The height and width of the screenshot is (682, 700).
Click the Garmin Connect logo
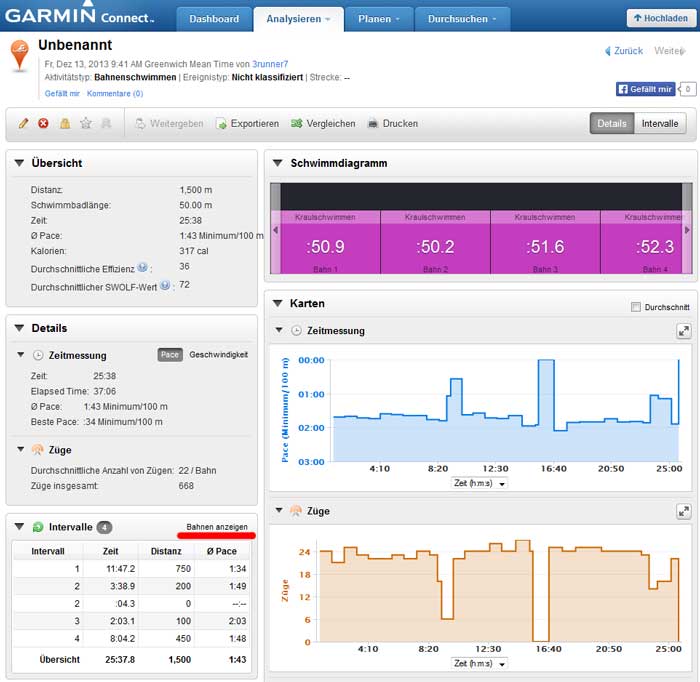pyautogui.click(x=79, y=16)
